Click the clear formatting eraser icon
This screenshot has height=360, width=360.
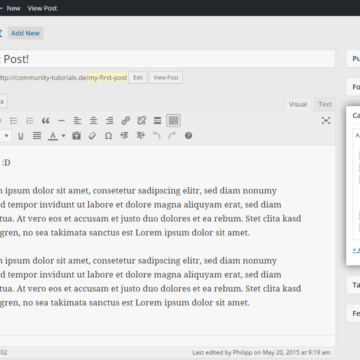(x=92, y=136)
